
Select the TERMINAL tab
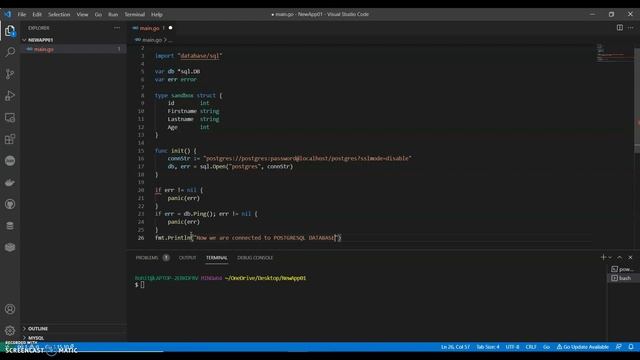pos(217,258)
